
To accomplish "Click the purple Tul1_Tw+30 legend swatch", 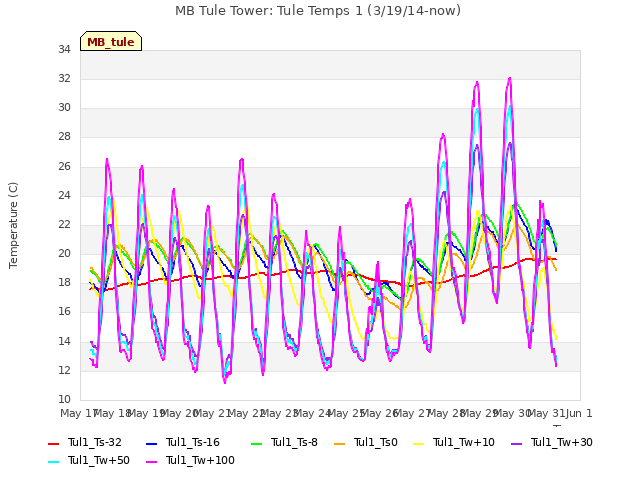I will [517, 444].
